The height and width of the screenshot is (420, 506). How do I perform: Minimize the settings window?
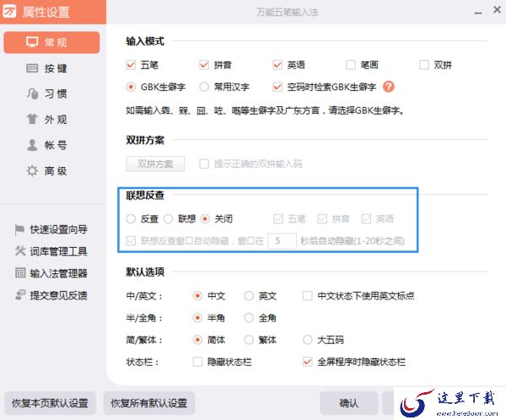478,13
